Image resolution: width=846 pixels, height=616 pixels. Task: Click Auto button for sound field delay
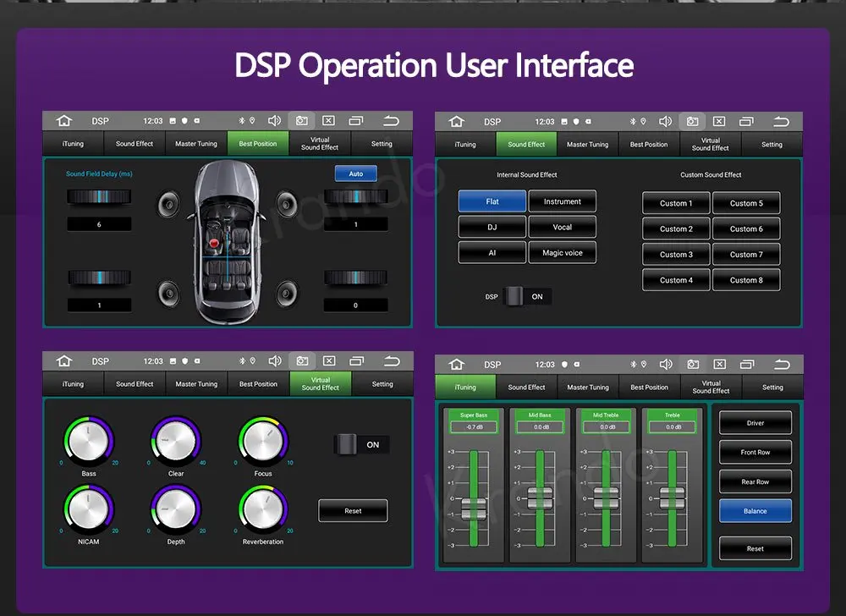[355, 173]
